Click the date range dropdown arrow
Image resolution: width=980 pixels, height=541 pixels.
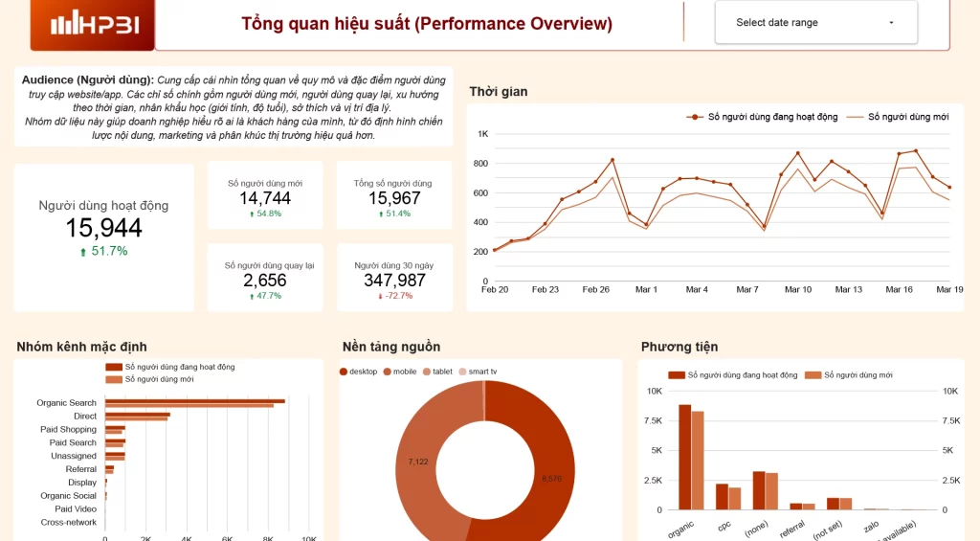pyautogui.click(x=891, y=23)
